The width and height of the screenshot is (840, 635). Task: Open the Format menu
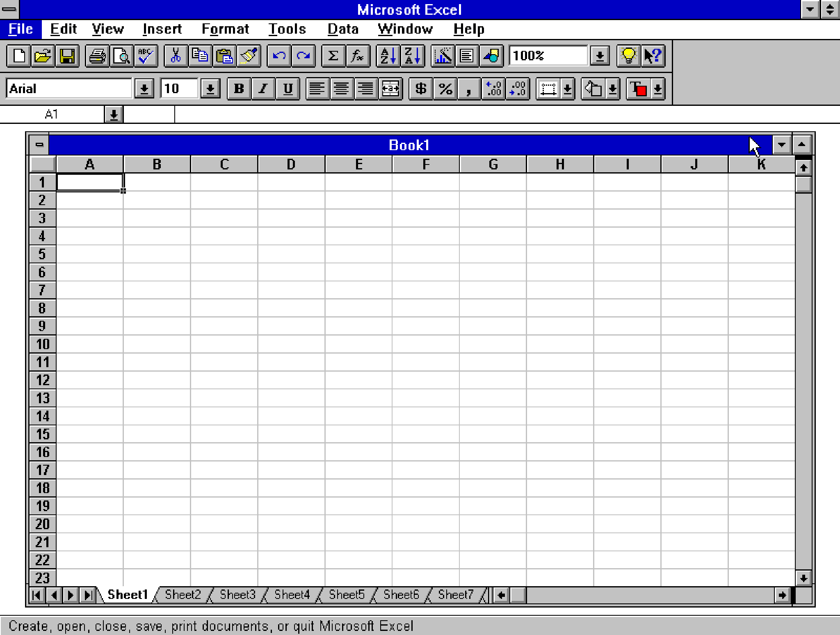coord(225,29)
